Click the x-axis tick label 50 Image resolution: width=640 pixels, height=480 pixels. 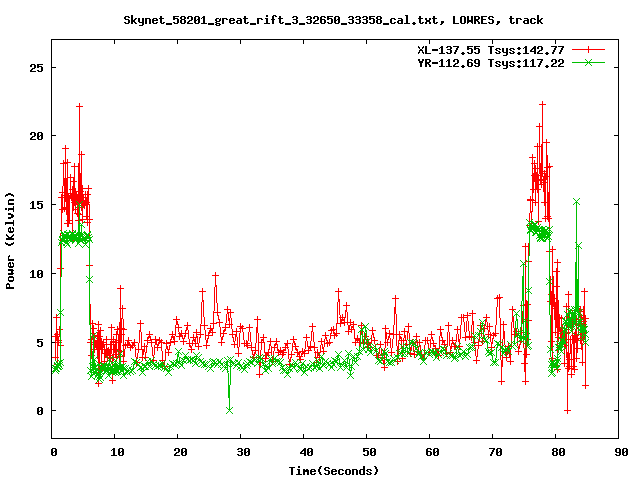(x=369, y=452)
